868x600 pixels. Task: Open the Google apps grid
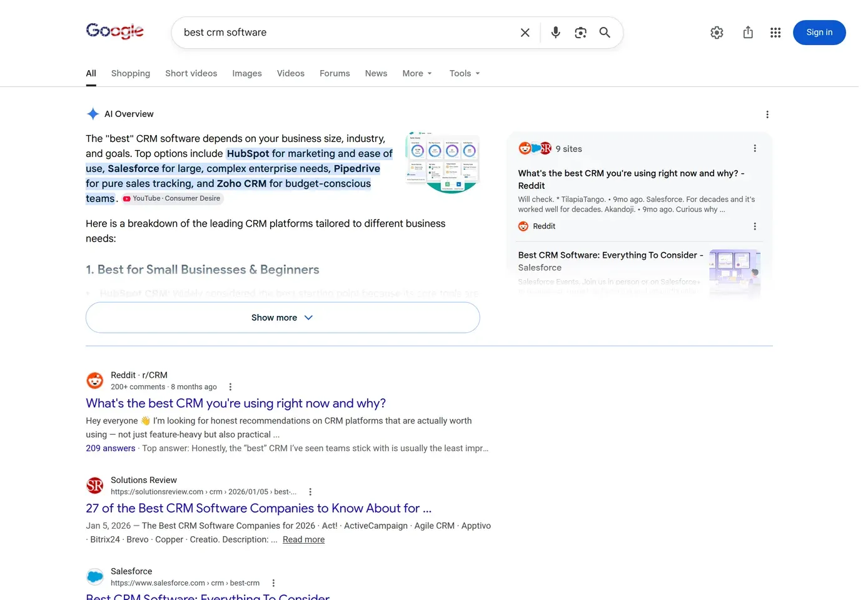pyautogui.click(x=775, y=33)
